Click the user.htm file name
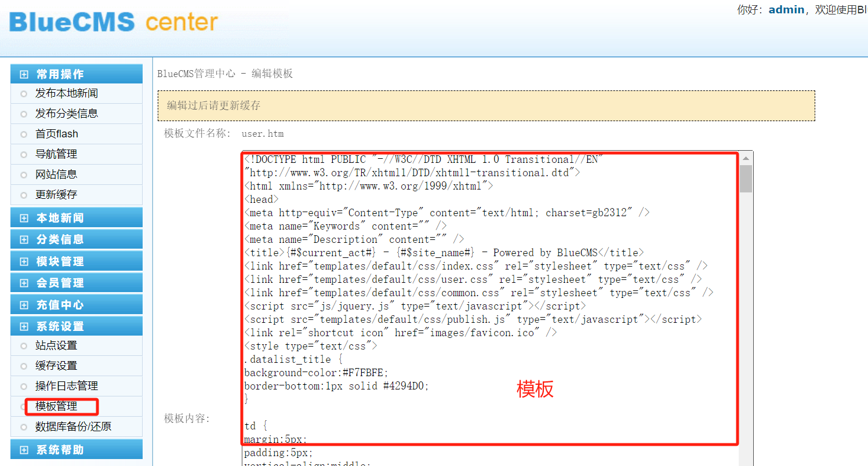 pos(263,134)
